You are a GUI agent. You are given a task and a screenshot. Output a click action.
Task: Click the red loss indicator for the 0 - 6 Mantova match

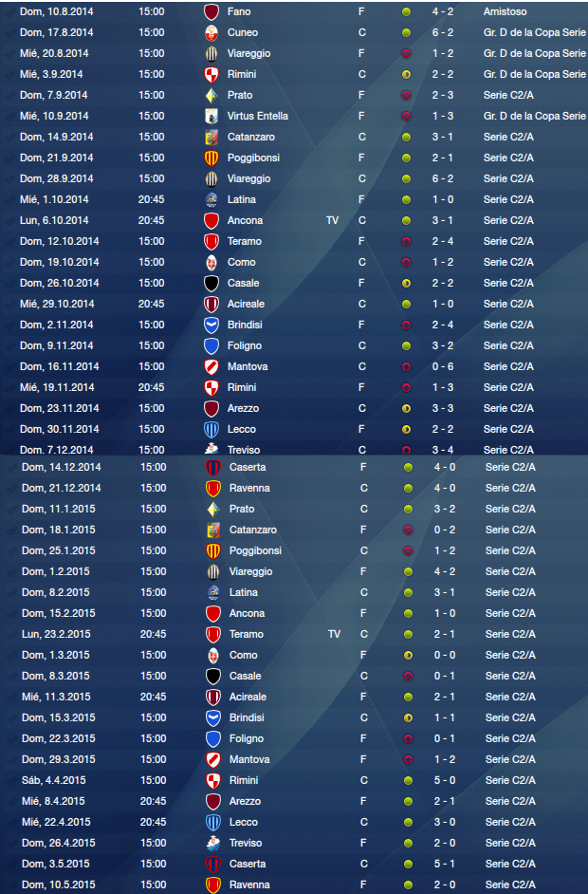tap(406, 366)
